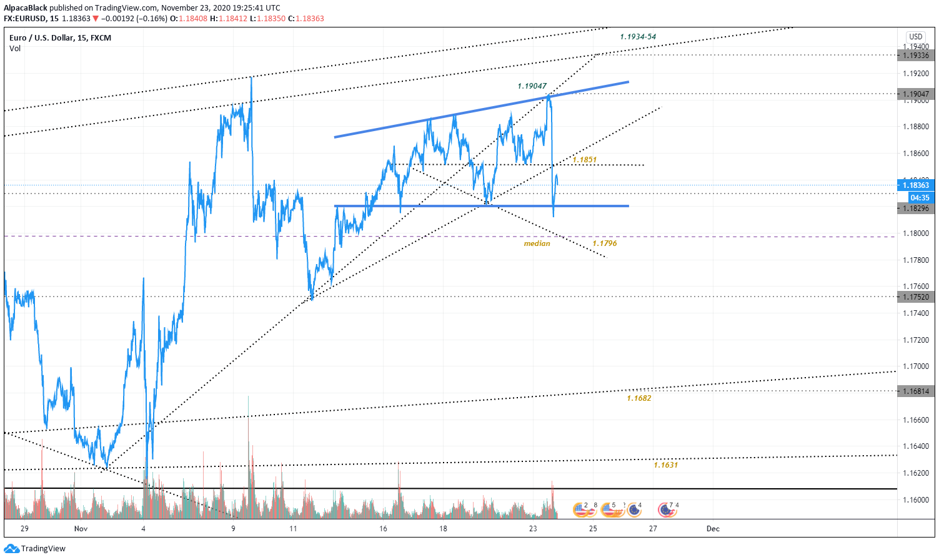Click the 1.19336 price axis tag
The image size is (939, 560).
click(x=916, y=56)
